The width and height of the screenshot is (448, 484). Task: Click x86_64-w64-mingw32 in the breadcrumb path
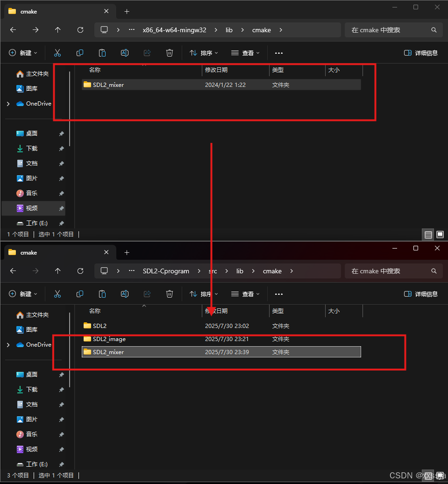pos(174,30)
